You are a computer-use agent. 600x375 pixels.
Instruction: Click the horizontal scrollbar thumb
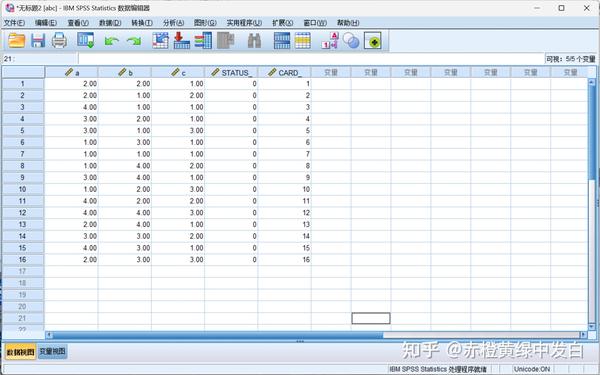click(218, 335)
